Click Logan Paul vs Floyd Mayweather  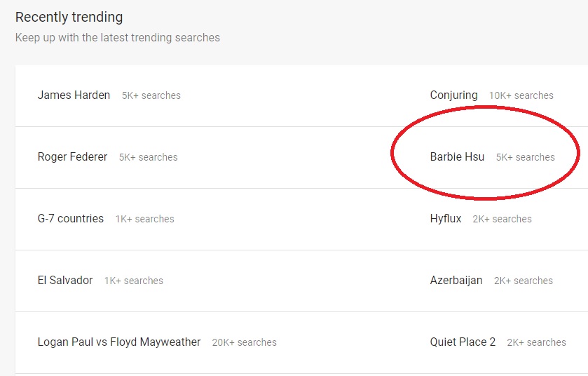(x=119, y=342)
